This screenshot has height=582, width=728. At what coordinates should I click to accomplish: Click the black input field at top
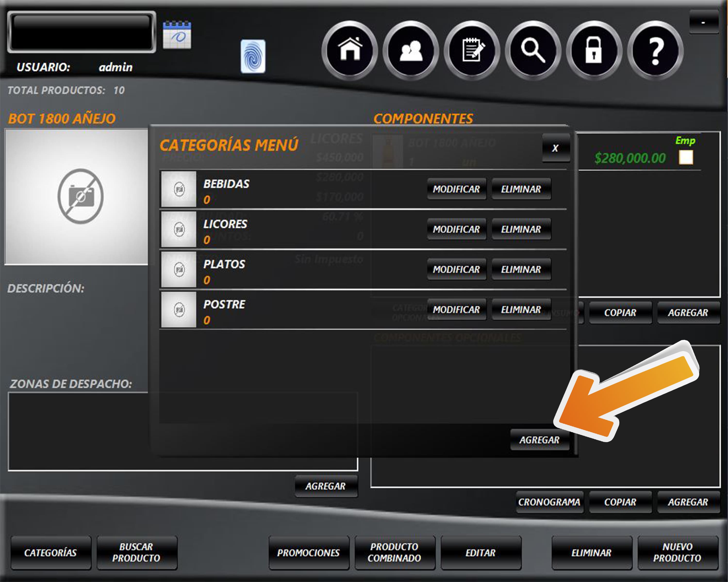(x=81, y=32)
